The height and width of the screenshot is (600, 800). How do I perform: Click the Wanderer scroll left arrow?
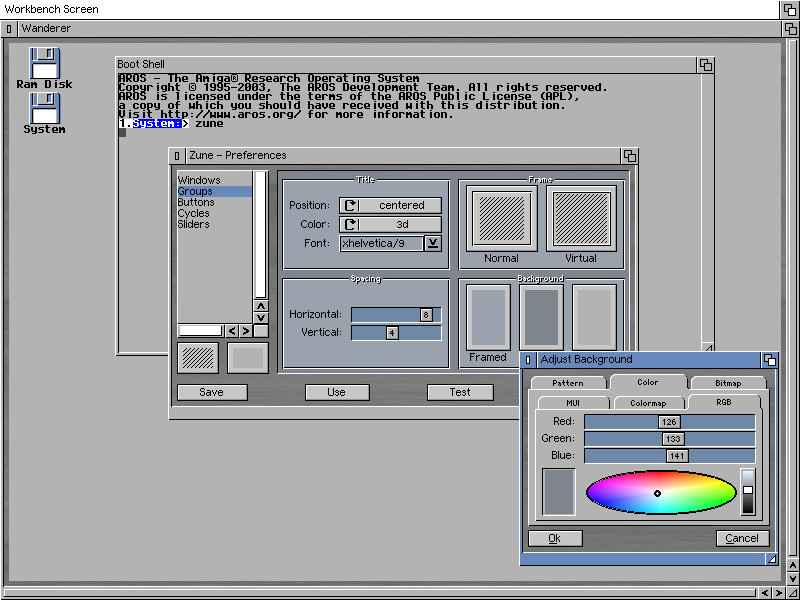[765, 593]
